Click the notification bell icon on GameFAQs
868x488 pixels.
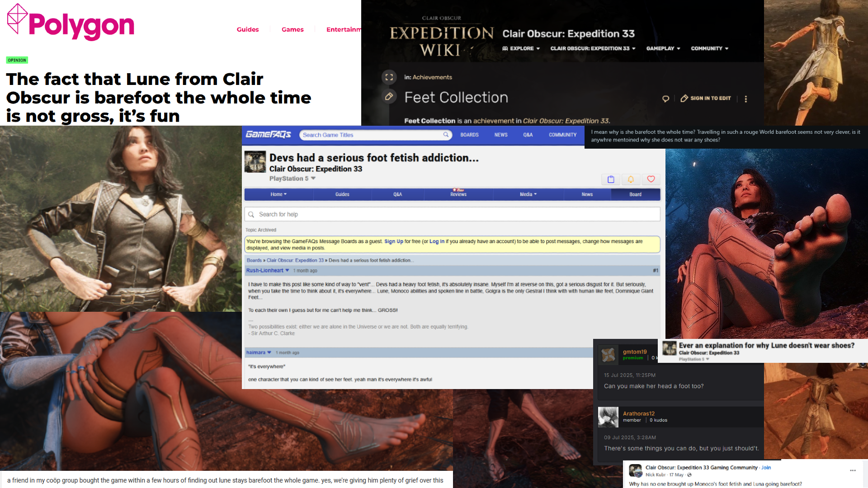(631, 179)
